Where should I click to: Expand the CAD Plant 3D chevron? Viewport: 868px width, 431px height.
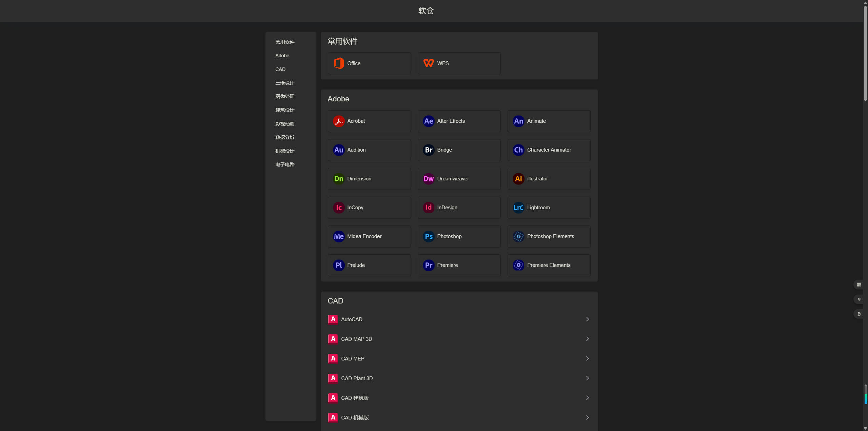(587, 378)
